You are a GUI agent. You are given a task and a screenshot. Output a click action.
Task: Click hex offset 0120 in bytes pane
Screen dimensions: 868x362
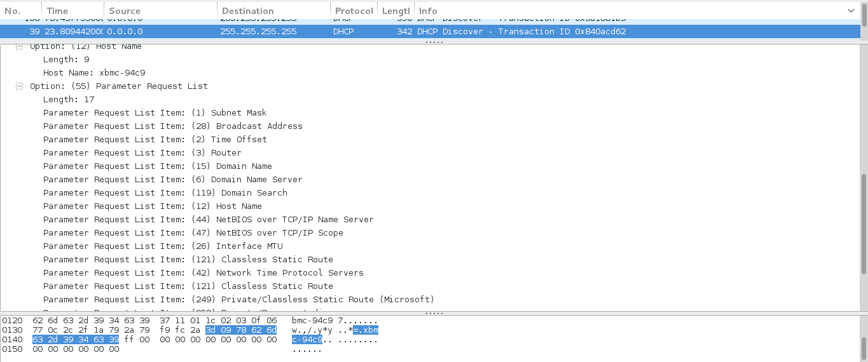pyautogui.click(x=12, y=321)
